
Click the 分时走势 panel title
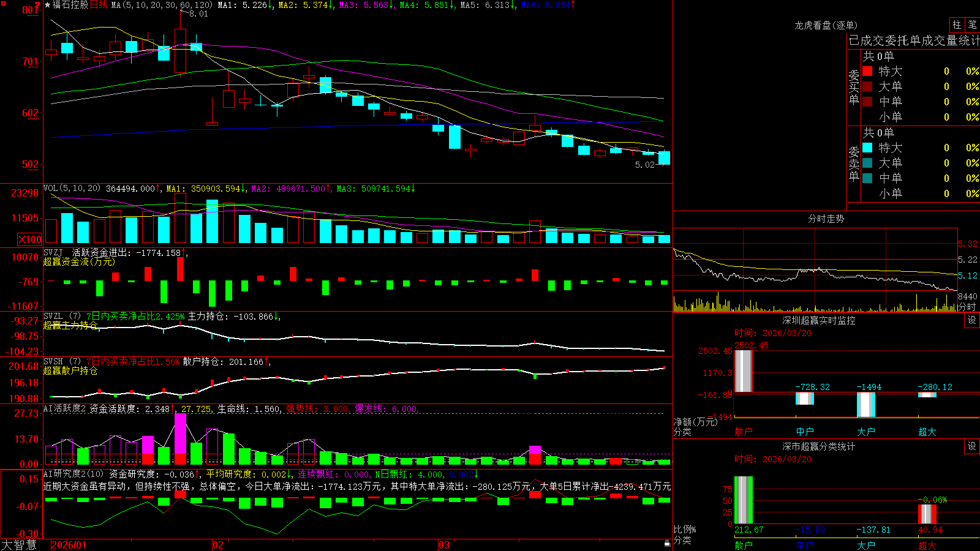tap(826, 219)
